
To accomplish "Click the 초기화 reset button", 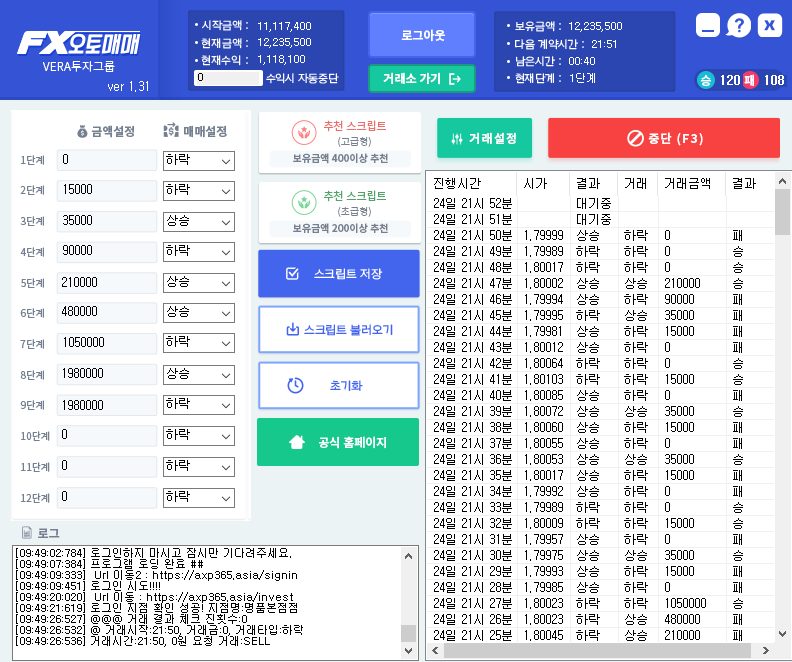I will 339,385.
